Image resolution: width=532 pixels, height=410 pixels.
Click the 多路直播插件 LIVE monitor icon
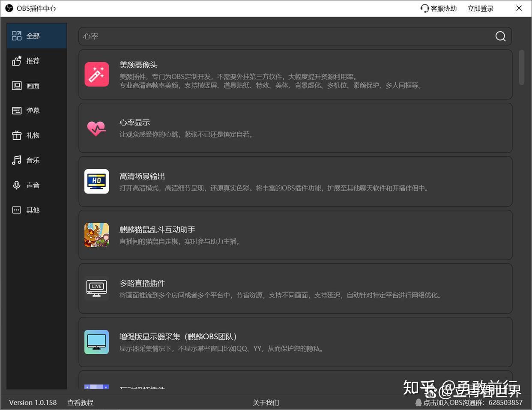point(96,288)
